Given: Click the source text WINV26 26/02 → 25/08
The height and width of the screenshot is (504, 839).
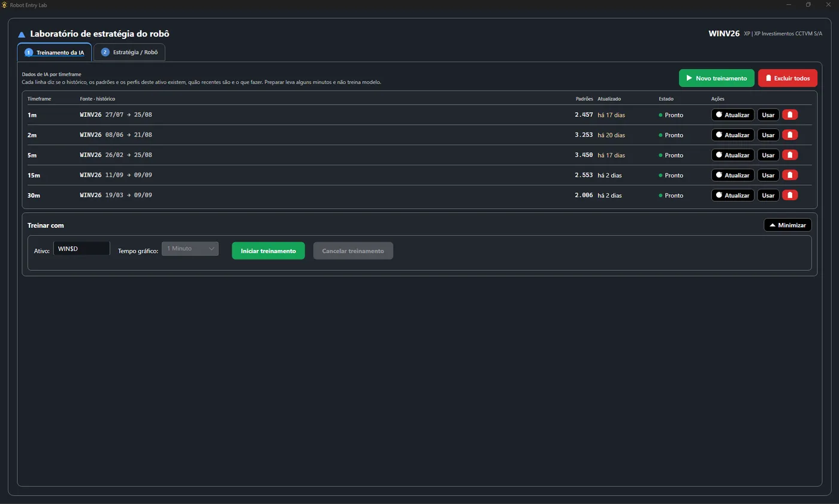Looking at the screenshot, I should pos(116,155).
